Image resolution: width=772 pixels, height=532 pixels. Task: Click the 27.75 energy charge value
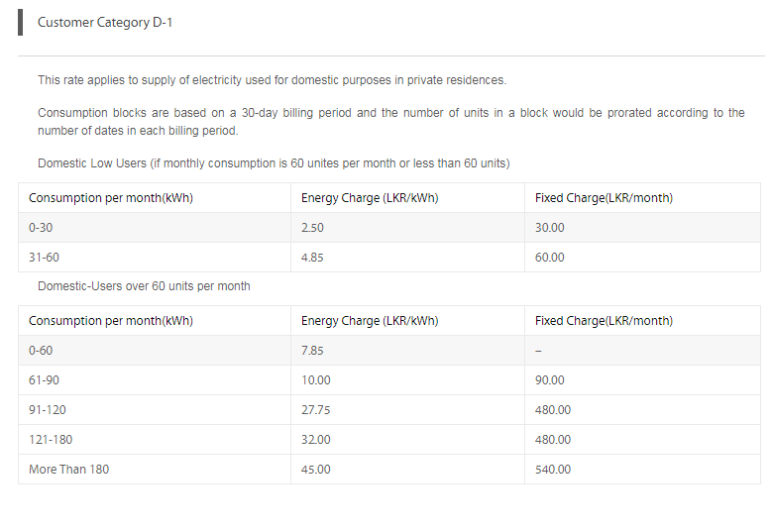[x=315, y=410]
